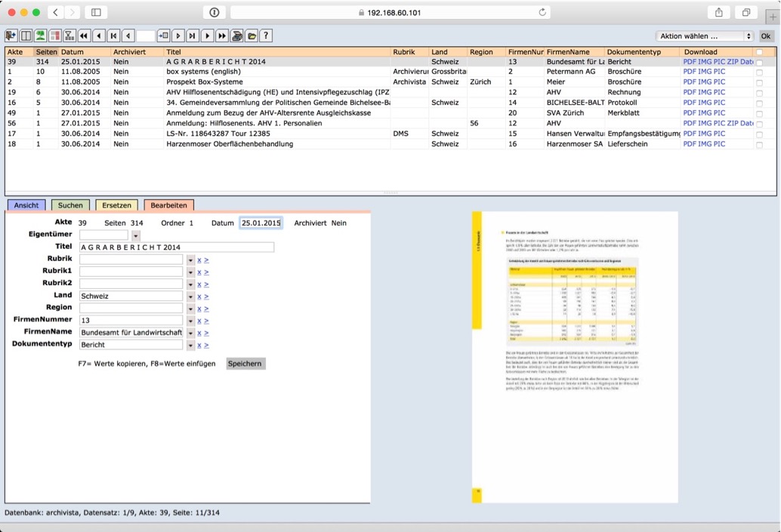This screenshot has height=532, width=781.
Task: Click the PDF download link for Meier row
Action: (689, 82)
